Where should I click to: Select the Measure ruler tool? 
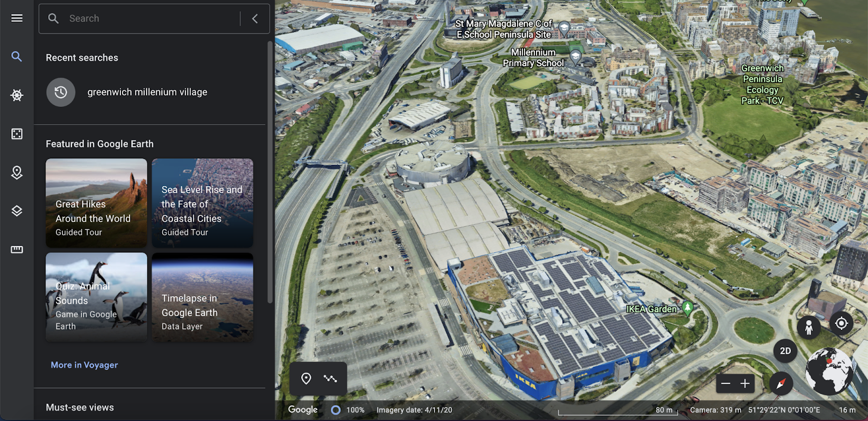(17, 250)
